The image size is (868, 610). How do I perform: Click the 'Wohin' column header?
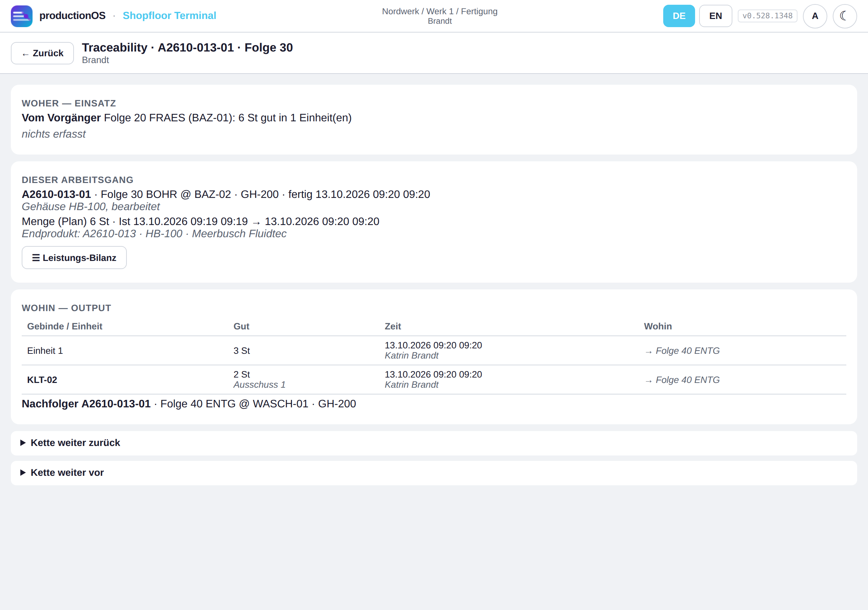tap(658, 326)
